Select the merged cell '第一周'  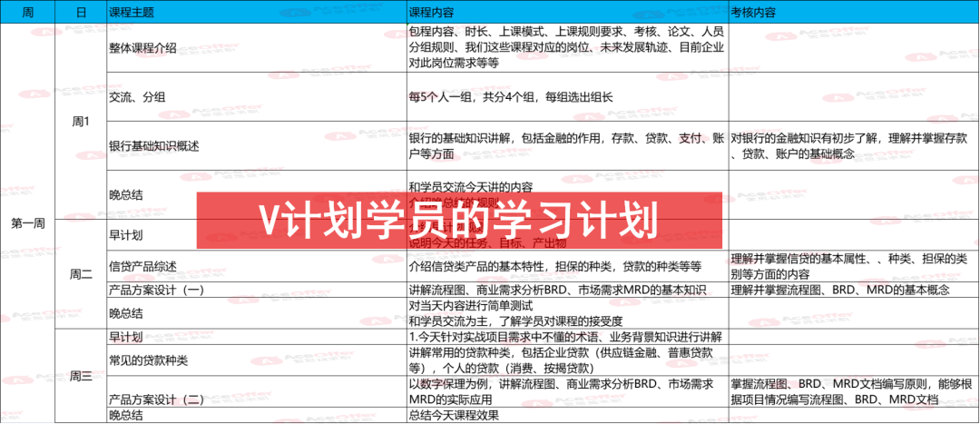click(x=27, y=223)
